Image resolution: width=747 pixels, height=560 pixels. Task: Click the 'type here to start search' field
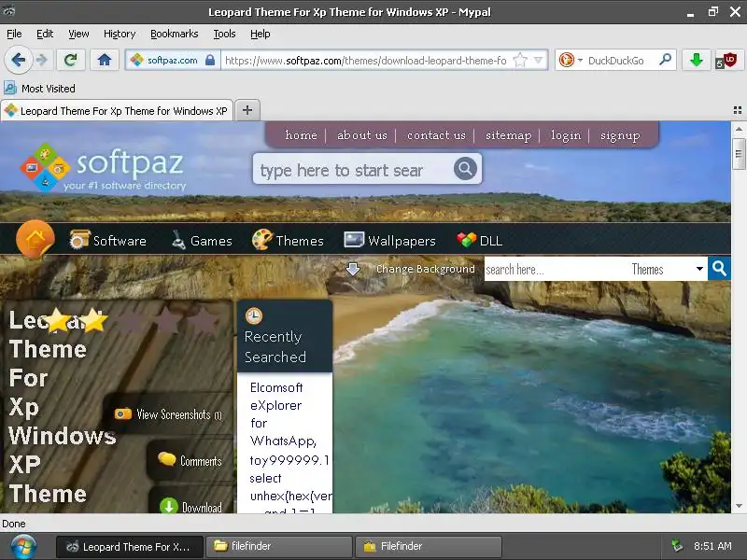(353, 170)
